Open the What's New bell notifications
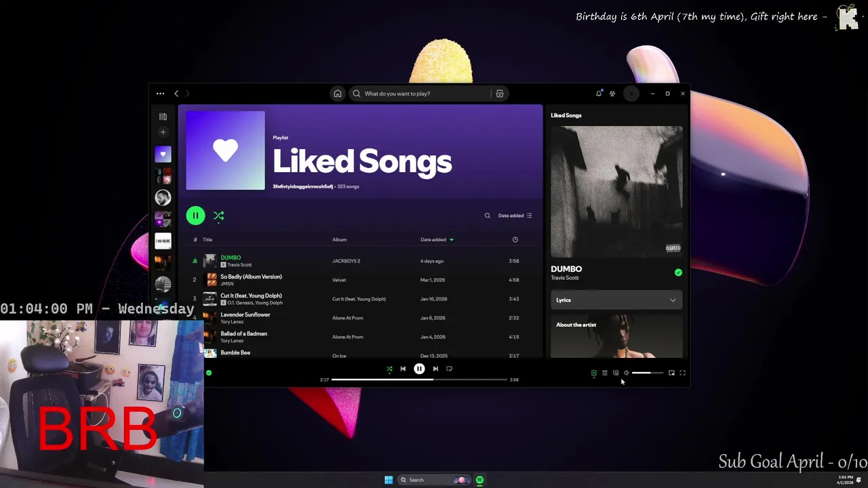868x488 pixels. click(x=599, y=94)
